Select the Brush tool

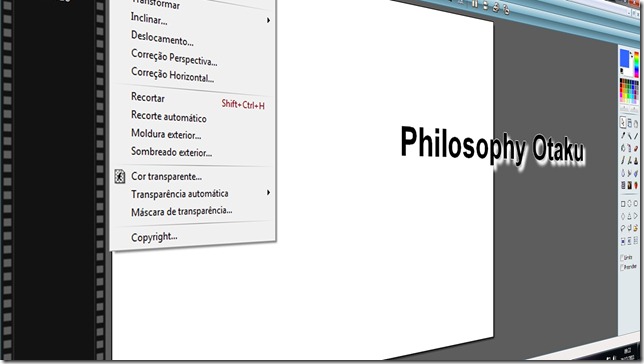tap(623, 161)
